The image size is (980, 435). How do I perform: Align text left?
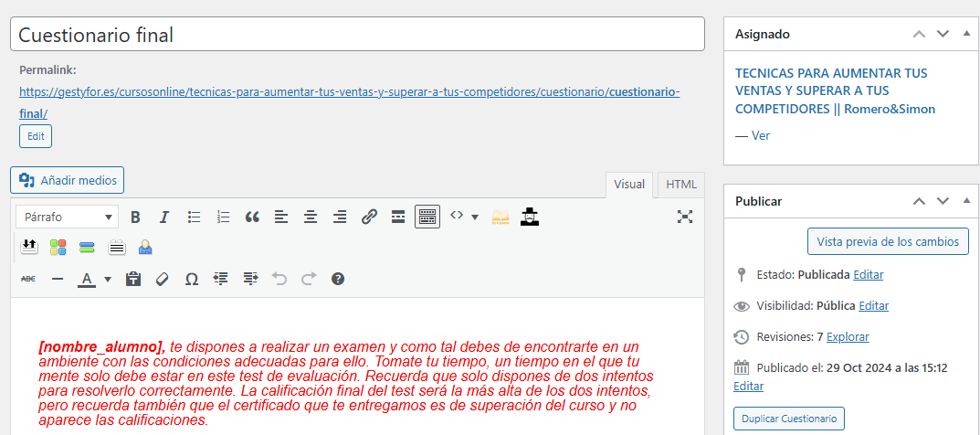[282, 217]
